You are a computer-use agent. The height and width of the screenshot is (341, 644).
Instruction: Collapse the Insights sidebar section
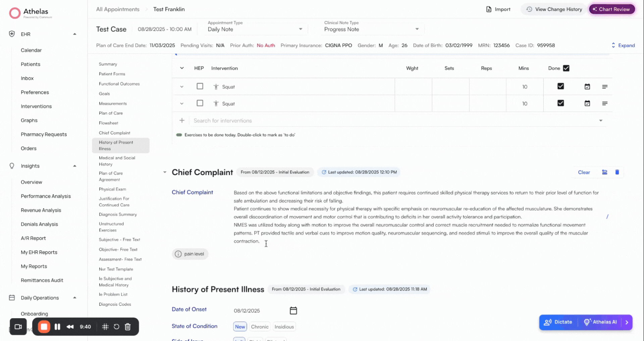pos(74,166)
